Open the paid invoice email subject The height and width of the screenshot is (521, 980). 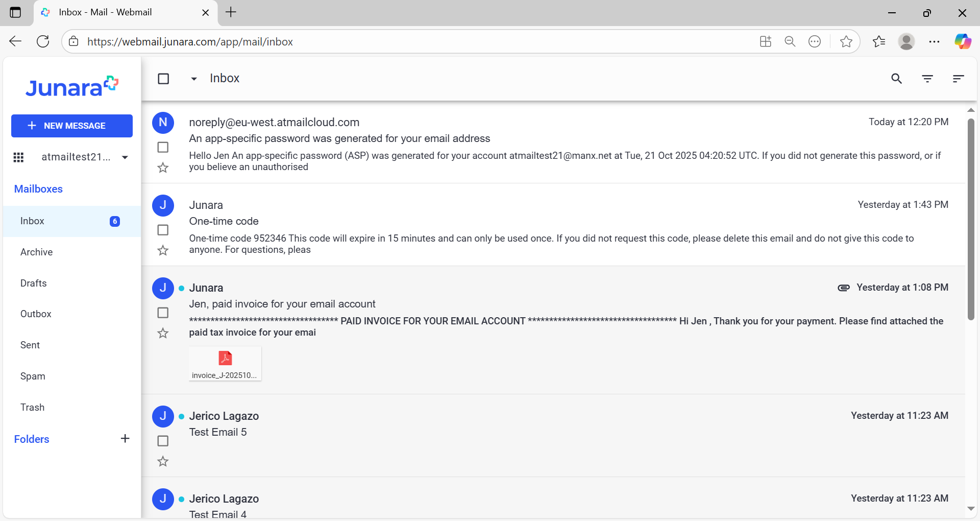coord(282,304)
